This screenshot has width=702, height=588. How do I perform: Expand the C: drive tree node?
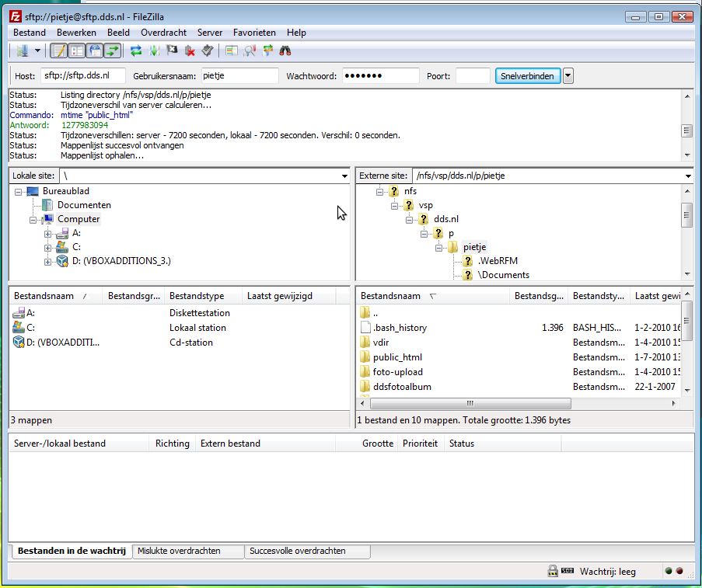click(47, 248)
